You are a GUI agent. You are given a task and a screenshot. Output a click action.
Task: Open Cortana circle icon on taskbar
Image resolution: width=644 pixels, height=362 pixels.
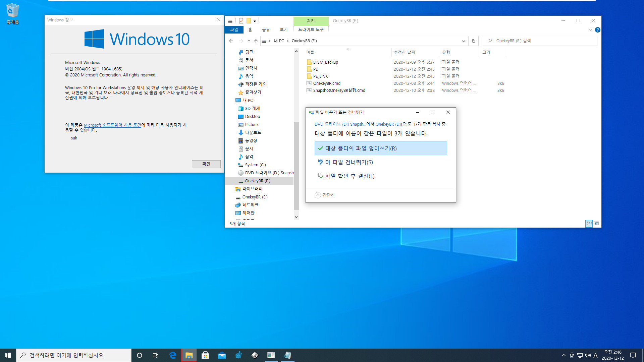[x=140, y=355]
